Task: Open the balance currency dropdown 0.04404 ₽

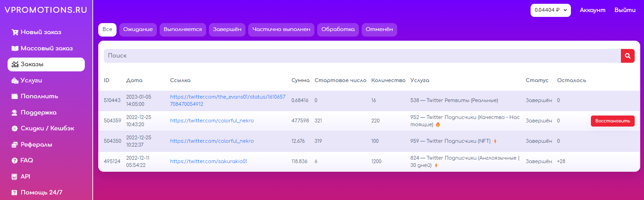Action: click(551, 10)
